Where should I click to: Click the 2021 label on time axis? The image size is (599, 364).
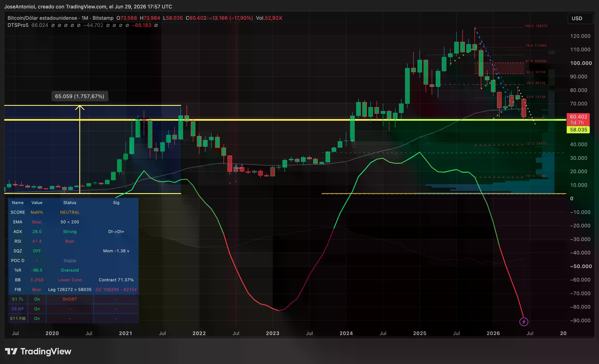tap(126, 333)
